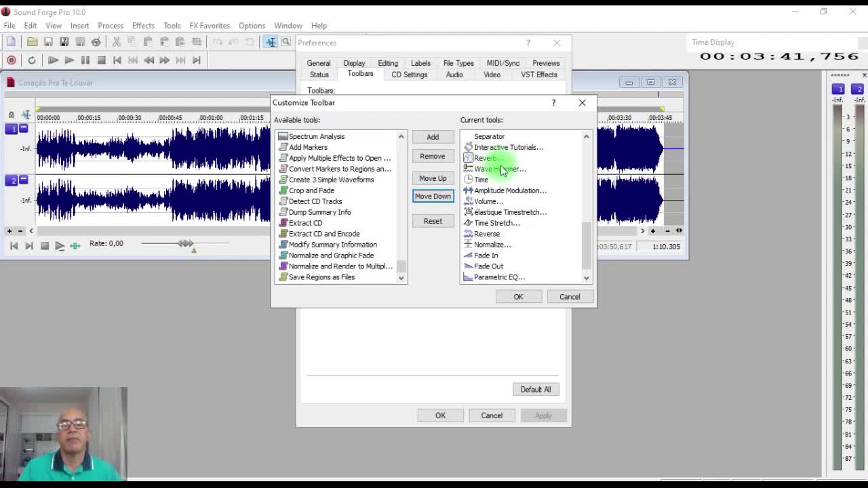Click Default All in Preferences
Viewport: 868px width, 488px height.
point(536,390)
